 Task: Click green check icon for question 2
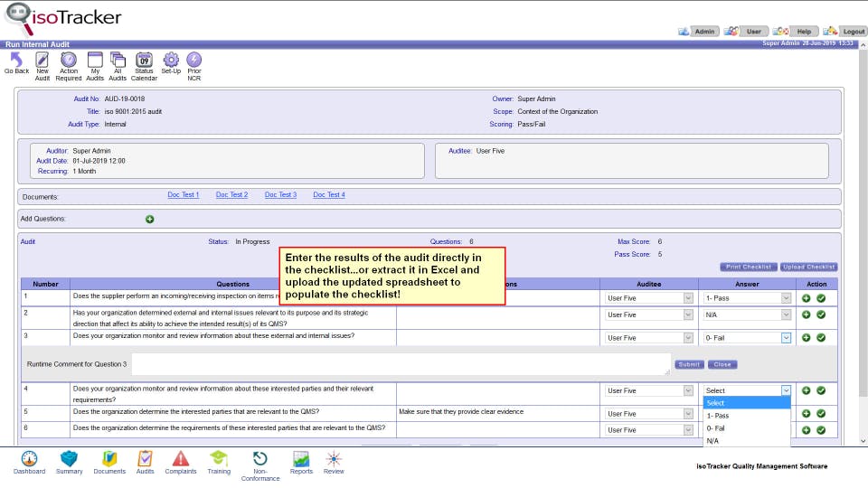pyautogui.click(x=821, y=314)
